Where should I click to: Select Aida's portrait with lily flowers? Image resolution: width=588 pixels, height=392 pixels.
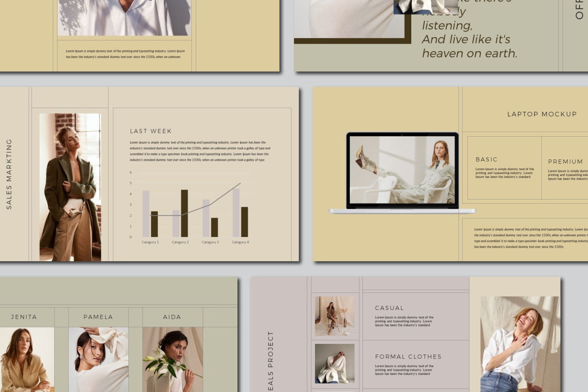pos(173,359)
